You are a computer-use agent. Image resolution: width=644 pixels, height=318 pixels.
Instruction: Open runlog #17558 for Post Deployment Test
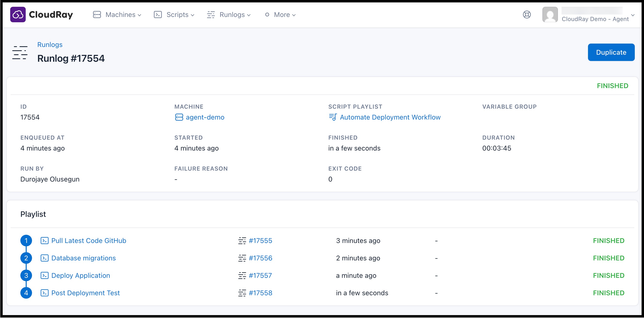point(261,293)
